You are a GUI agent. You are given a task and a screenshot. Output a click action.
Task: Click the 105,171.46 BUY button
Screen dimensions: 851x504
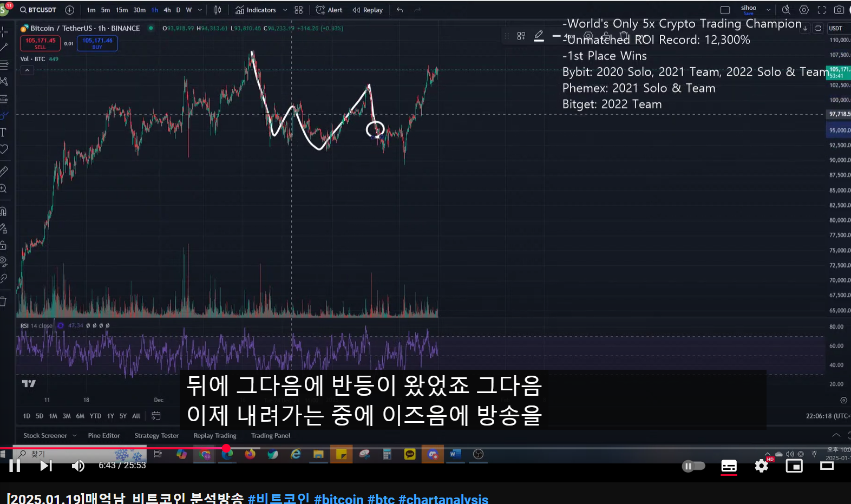[x=97, y=43]
